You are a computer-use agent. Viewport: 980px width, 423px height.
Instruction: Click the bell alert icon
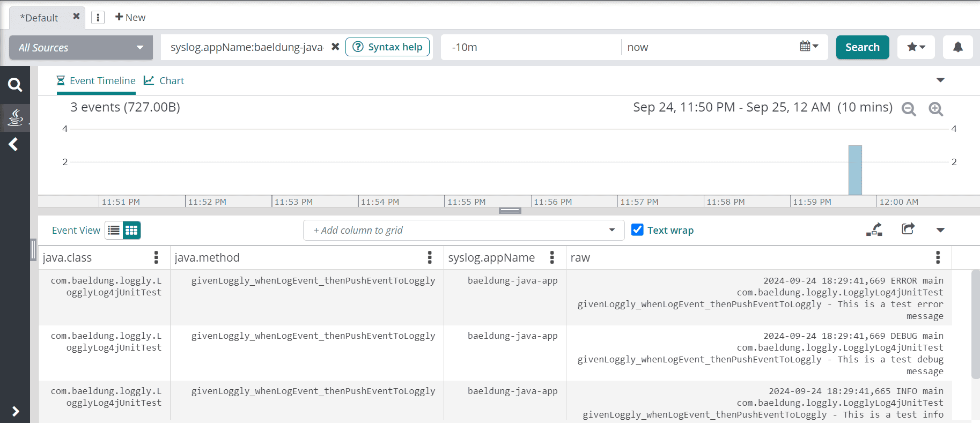[x=957, y=47]
